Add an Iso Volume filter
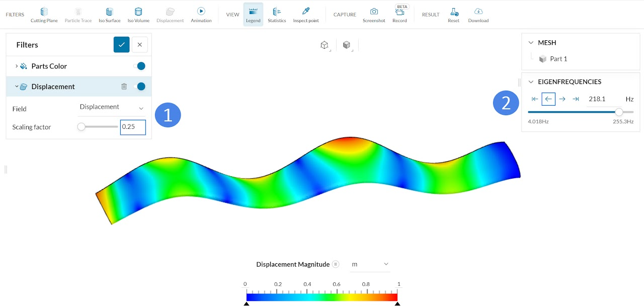 coord(138,15)
